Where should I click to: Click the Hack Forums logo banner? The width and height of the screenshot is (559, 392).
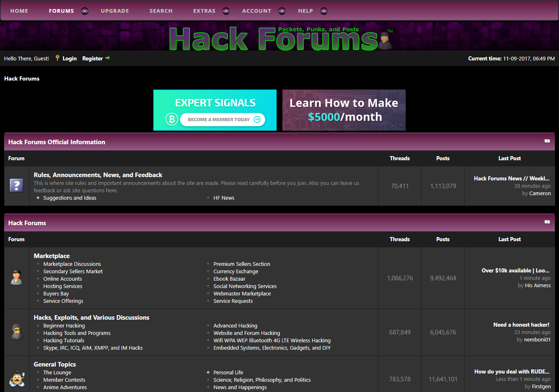(x=280, y=38)
